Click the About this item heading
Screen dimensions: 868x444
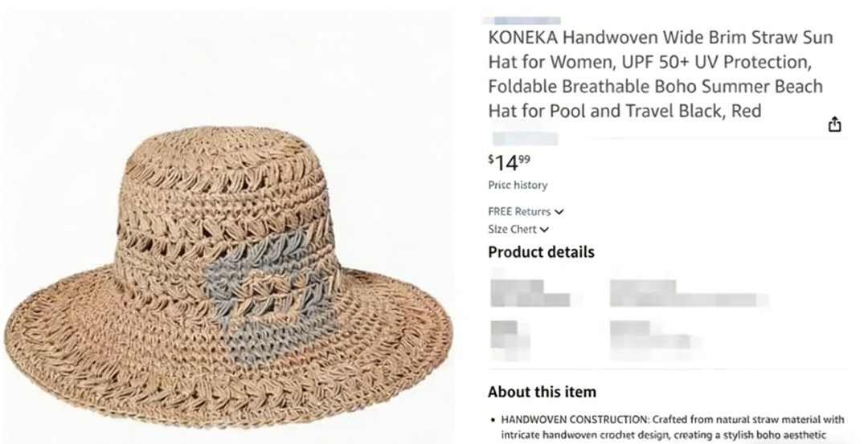[542, 392]
